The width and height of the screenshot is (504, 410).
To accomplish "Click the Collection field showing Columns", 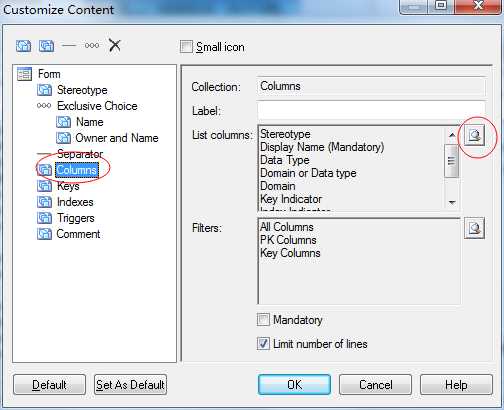I will tap(371, 86).
